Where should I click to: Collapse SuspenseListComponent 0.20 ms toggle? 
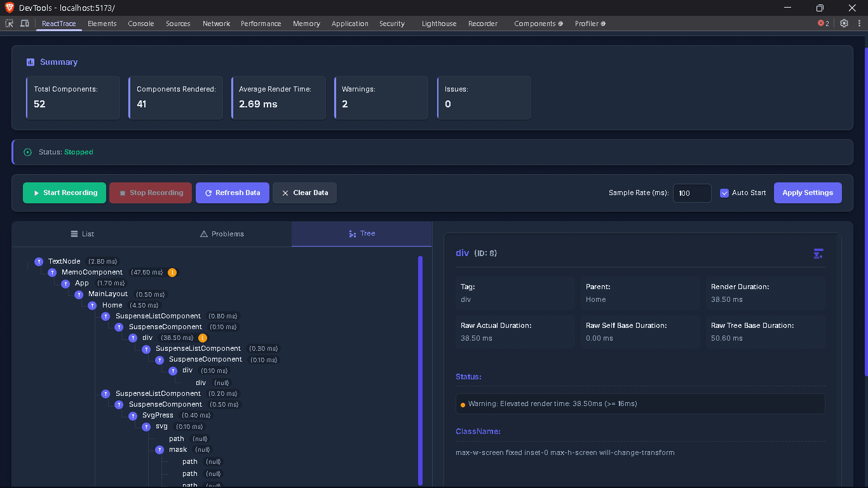tap(106, 394)
